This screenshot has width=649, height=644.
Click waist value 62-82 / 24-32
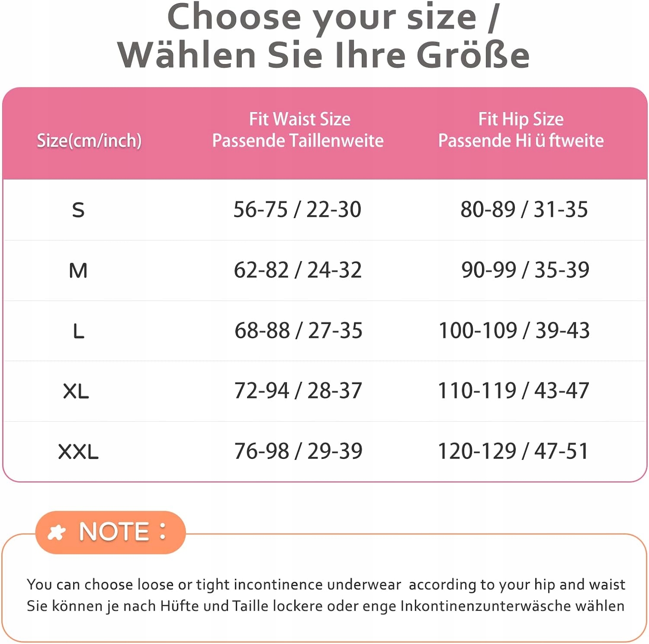[x=298, y=270]
